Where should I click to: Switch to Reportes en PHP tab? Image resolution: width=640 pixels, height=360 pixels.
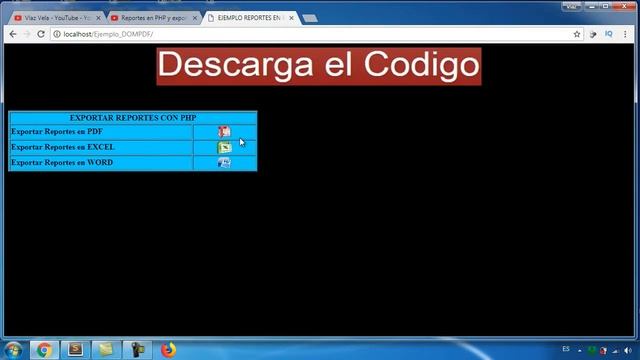tap(154, 18)
